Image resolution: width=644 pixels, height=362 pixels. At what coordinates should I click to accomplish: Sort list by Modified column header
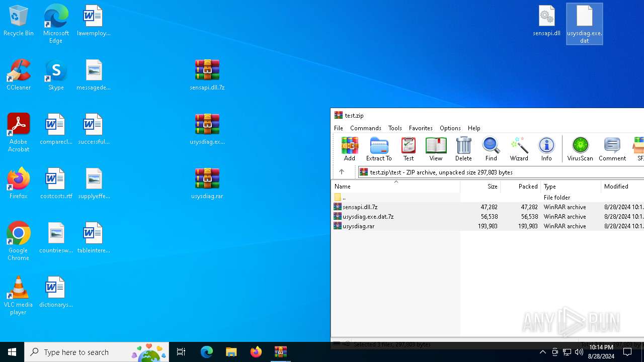pyautogui.click(x=623, y=186)
